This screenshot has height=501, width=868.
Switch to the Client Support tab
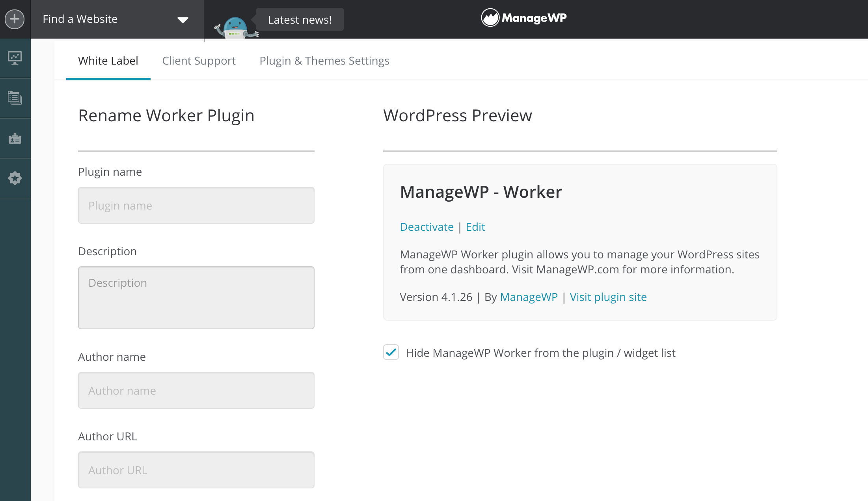point(199,60)
